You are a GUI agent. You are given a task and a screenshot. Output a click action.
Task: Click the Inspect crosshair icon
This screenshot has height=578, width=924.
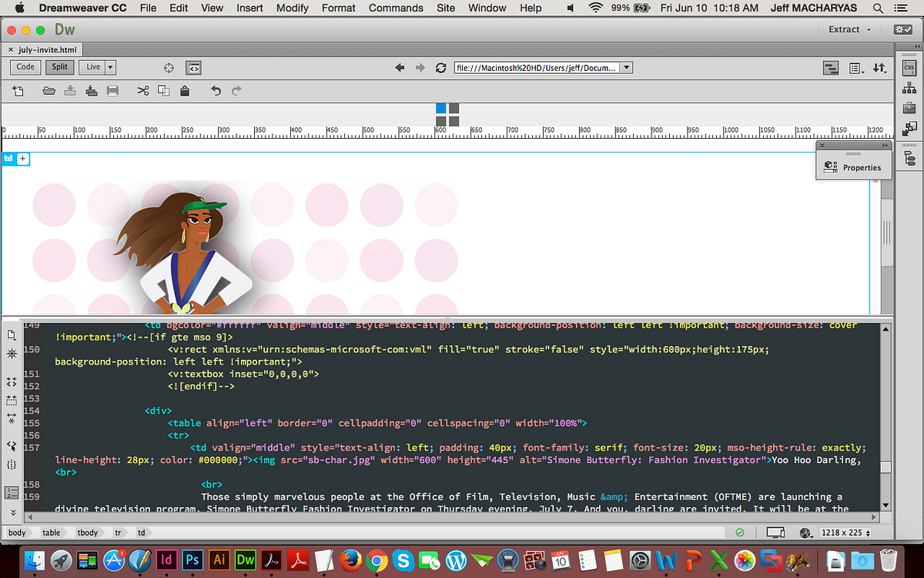(x=169, y=68)
